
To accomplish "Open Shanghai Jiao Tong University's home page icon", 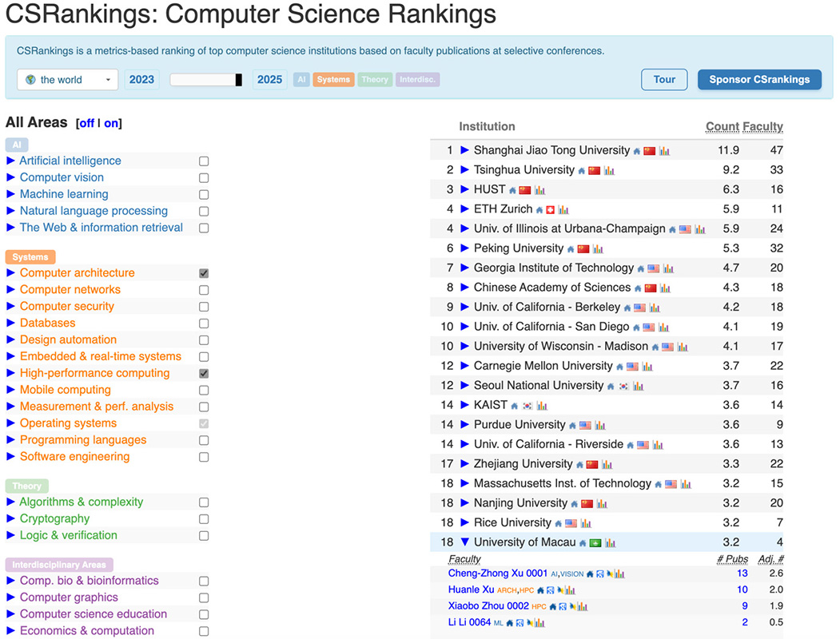I will coord(637,151).
